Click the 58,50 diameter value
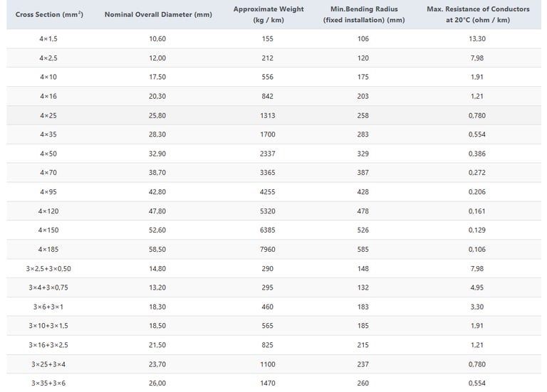The height and width of the screenshot is (392, 547). point(157,249)
